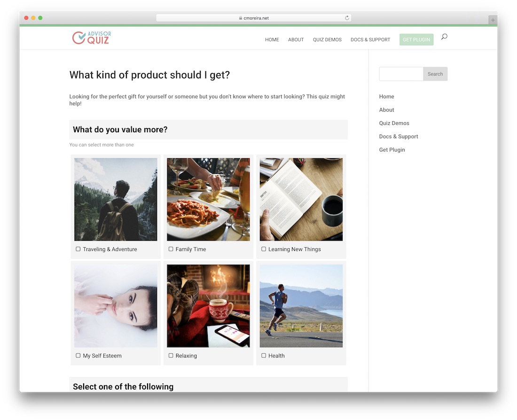Focus the sidebar search input field

[401, 74]
